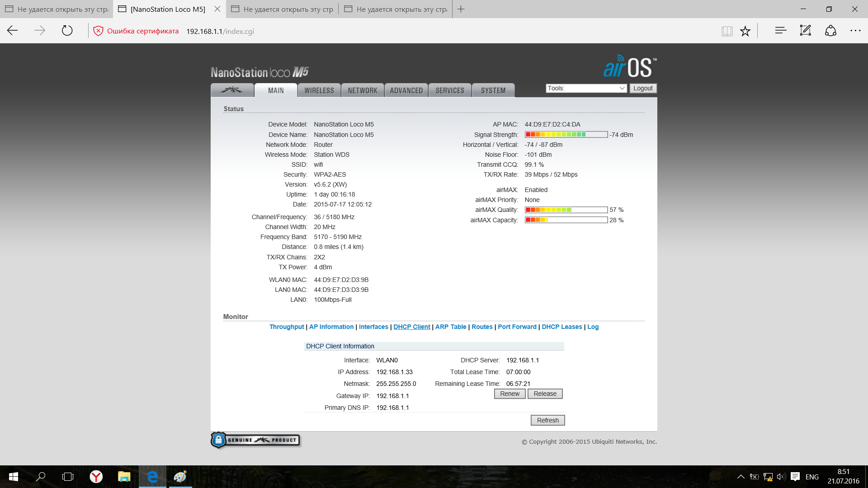Click the Logout button

click(643, 88)
